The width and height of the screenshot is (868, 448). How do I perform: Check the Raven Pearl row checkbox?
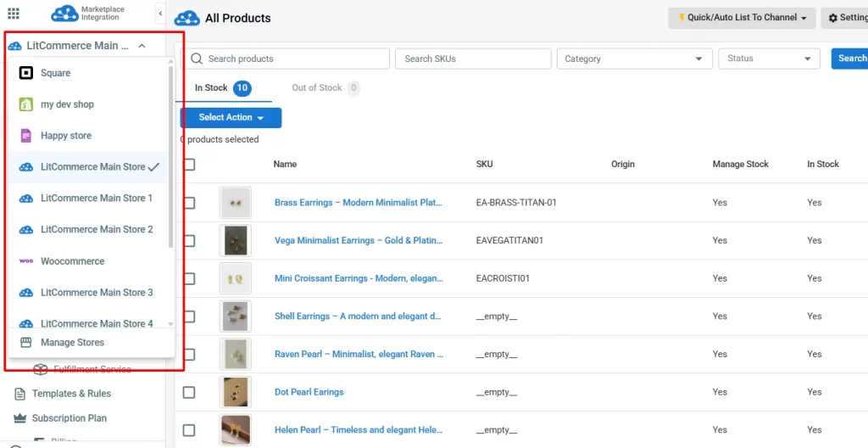[x=189, y=355]
